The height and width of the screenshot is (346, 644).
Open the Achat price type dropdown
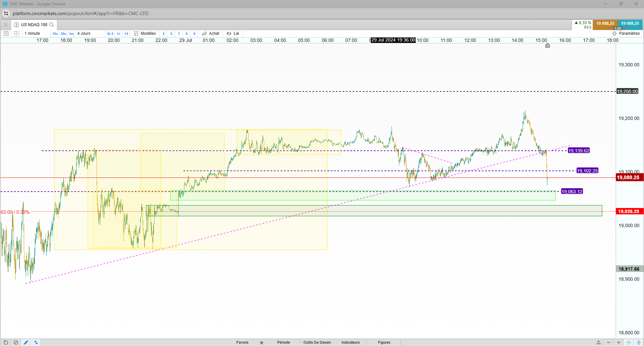(211, 33)
